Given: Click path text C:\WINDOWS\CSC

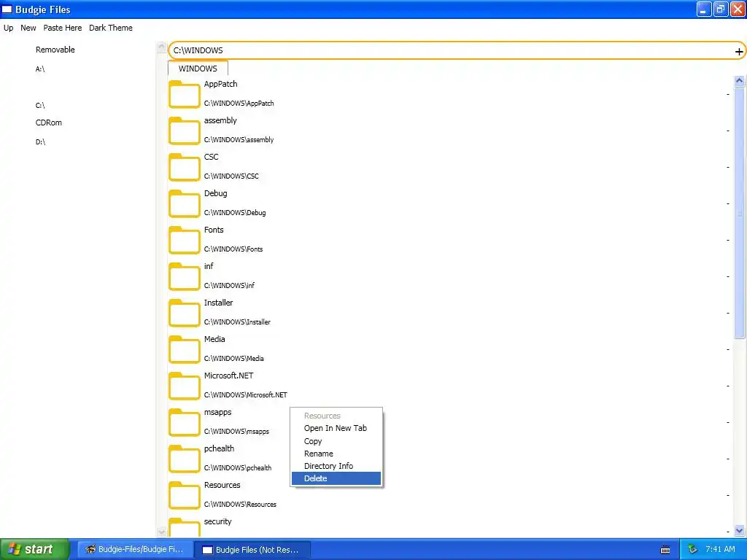Looking at the screenshot, I should pyautogui.click(x=231, y=176).
